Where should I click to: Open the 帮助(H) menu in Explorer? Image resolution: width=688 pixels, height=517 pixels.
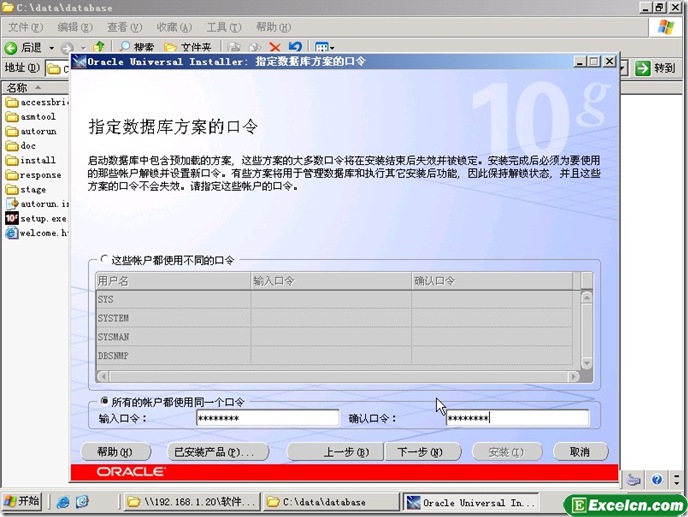tap(273, 27)
